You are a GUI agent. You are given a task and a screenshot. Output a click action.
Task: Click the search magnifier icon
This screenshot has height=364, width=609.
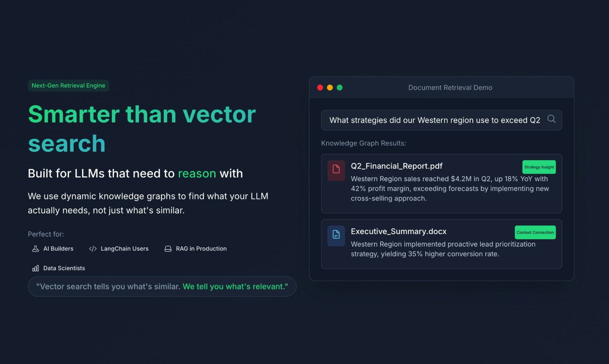click(x=551, y=119)
